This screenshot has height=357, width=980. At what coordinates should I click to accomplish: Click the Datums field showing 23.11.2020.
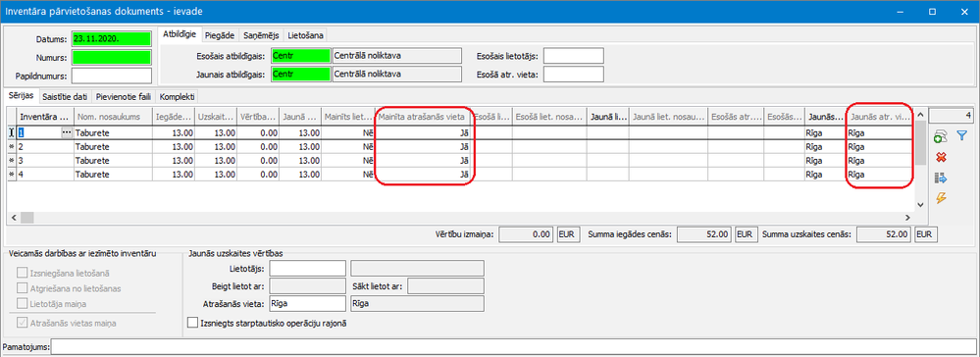pos(112,38)
